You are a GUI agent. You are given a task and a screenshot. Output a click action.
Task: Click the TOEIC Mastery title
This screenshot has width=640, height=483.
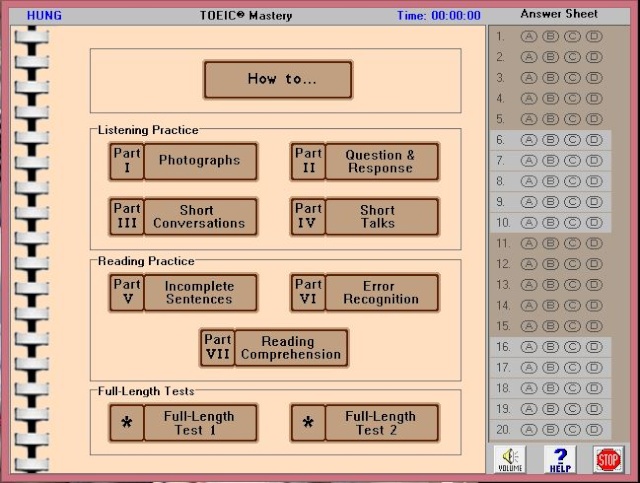pos(246,16)
